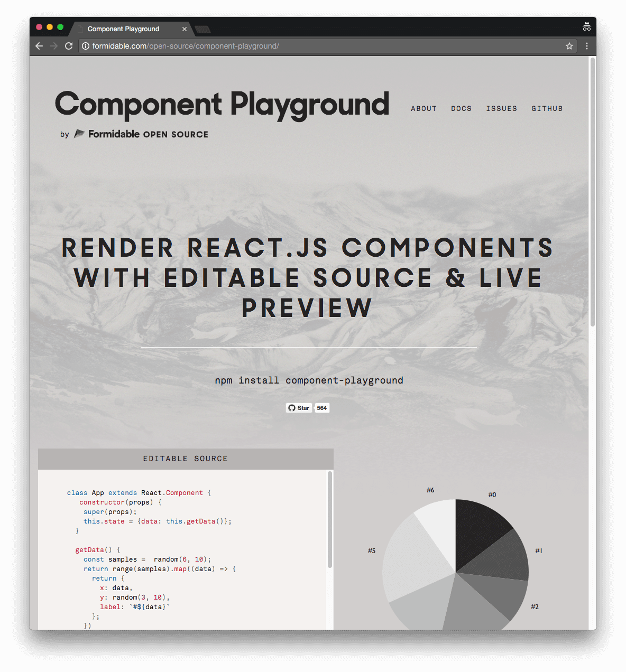
Task: Click the yellow minimize window button
Action: 50,27
